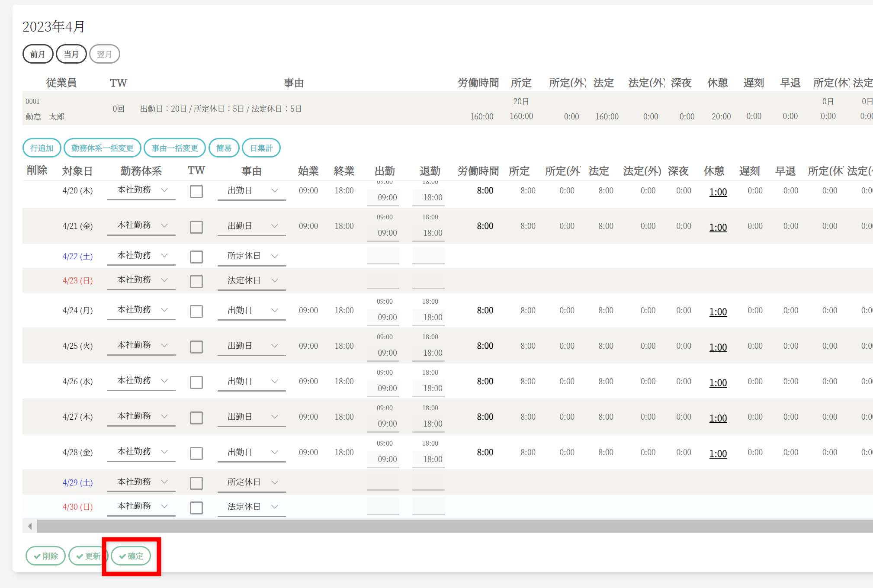The height and width of the screenshot is (588, 873).
Task: Open 1:00 break link for 4/26
Action: [718, 382]
